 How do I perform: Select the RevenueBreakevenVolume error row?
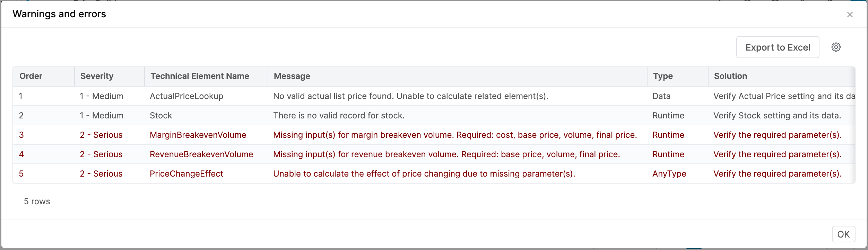click(x=201, y=154)
